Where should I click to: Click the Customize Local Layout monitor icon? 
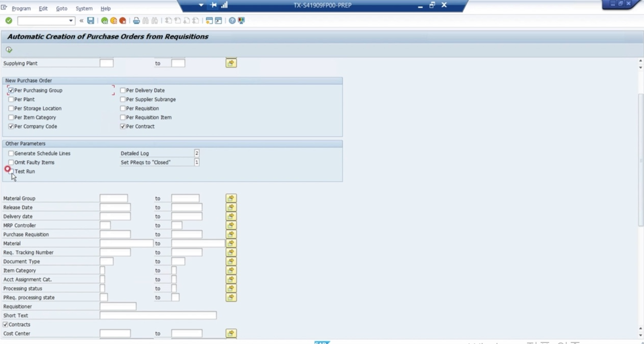[x=241, y=20]
